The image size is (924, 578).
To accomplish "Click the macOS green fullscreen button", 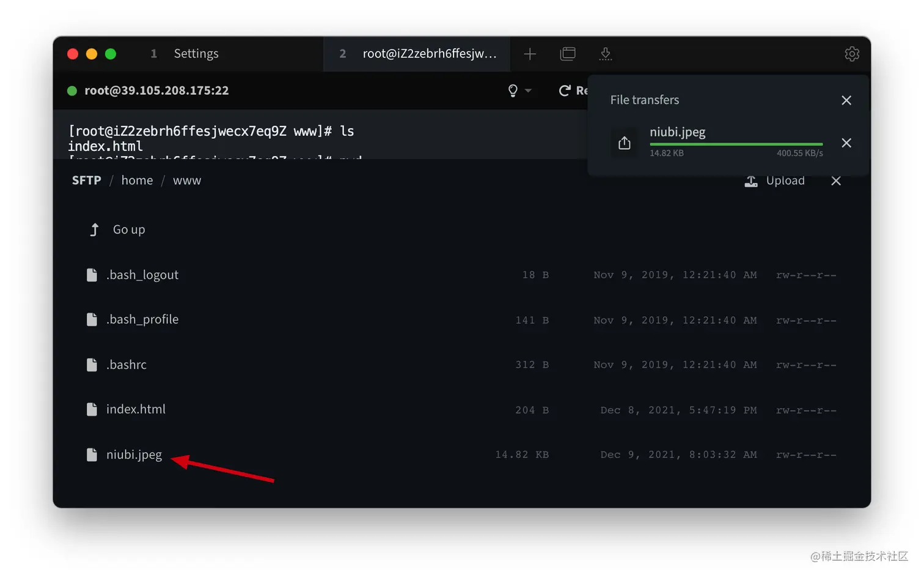I will [111, 54].
